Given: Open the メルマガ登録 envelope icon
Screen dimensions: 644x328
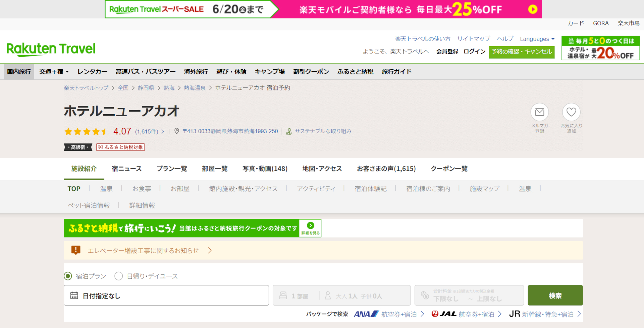Looking at the screenshot, I should tap(539, 112).
